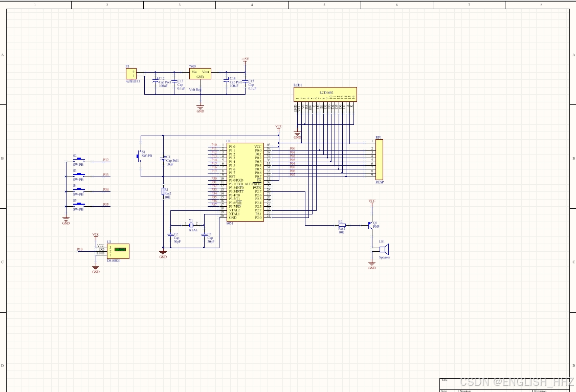Select crystal oscillator Y1
This screenshot has width=576, height=392.
click(x=191, y=225)
